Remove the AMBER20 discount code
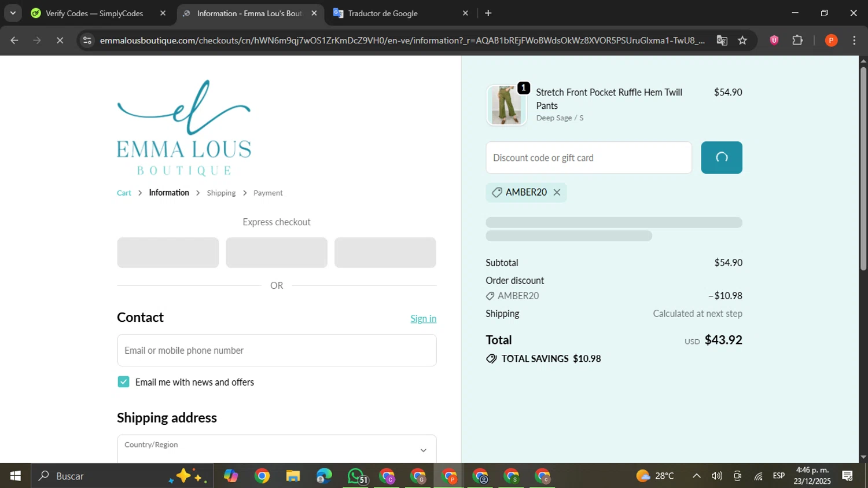The image size is (868, 488). click(x=557, y=192)
